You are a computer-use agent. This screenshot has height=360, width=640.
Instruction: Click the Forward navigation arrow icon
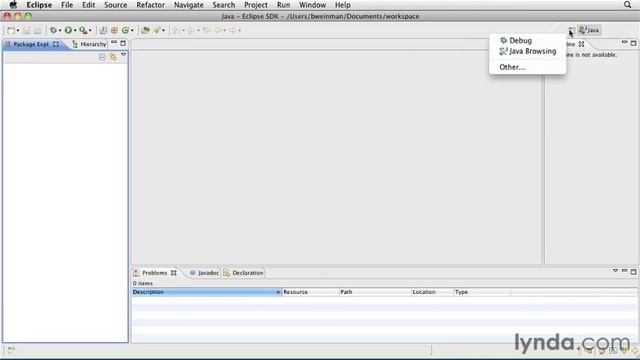click(x=233, y=30)
